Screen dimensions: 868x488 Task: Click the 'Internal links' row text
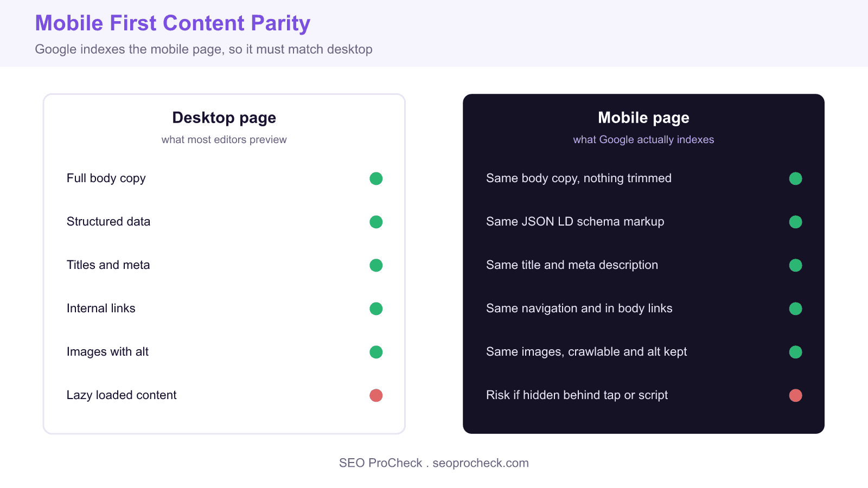[101, 308]
